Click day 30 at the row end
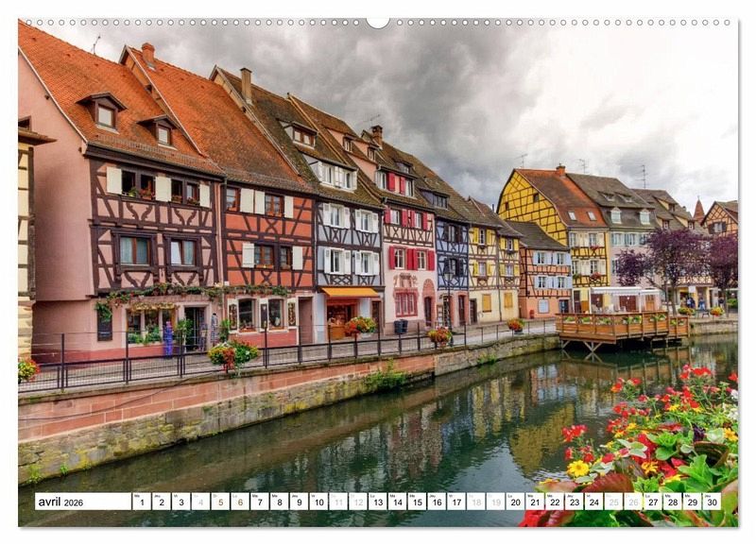 click(712, 502)
